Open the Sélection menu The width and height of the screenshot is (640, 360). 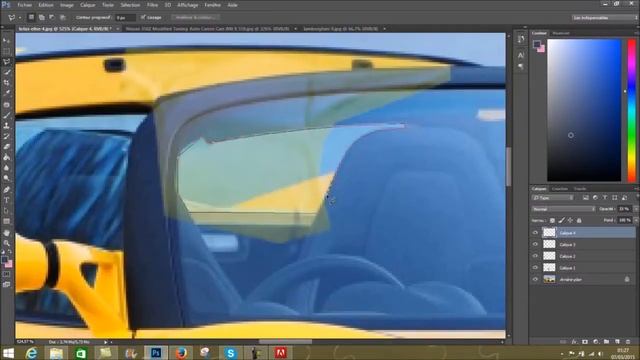point(130,5)
